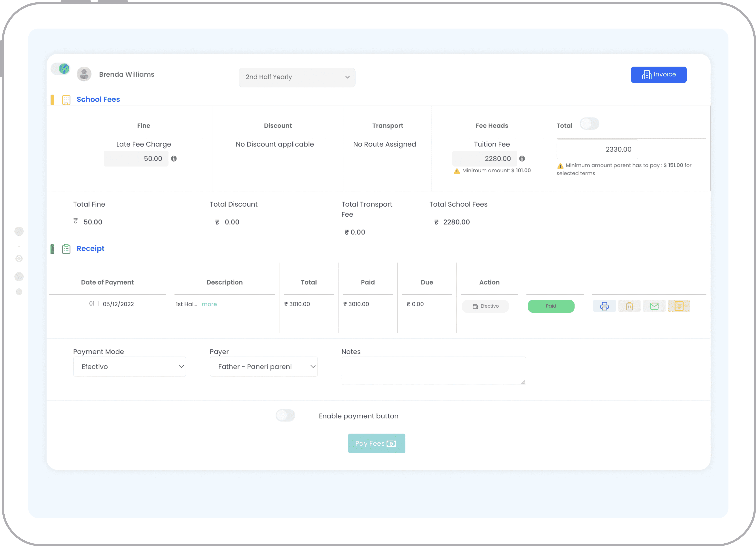Click the Receipt clipboard icon
The height and width of the screenshot is (546, 756).
click(x=66, y=249)
